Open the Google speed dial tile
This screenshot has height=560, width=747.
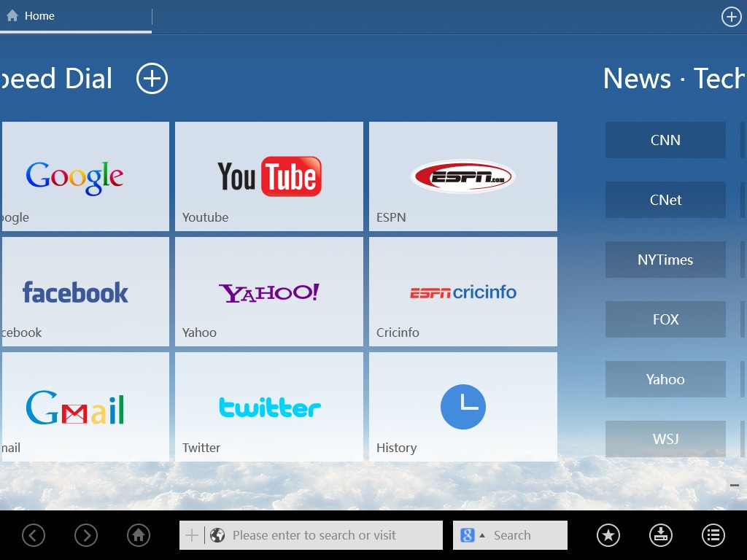(x=85, y=176)
